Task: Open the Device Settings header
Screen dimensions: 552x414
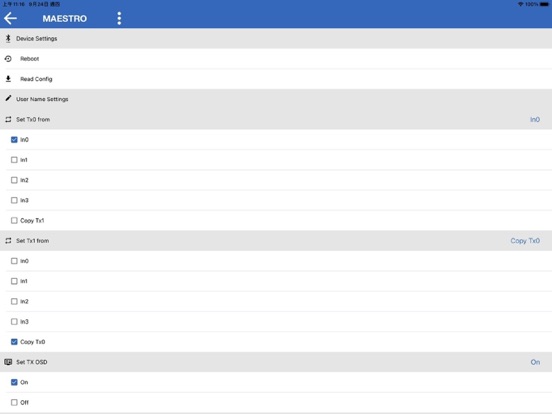Action: click(276, 38)
